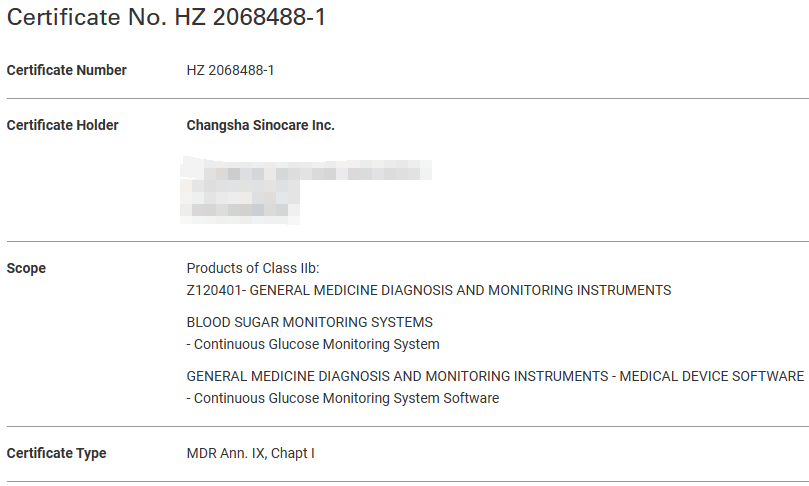Click the Continuous Glucose Monitoring System entry
Screen dimensions: 809x486
coord(313,344)
